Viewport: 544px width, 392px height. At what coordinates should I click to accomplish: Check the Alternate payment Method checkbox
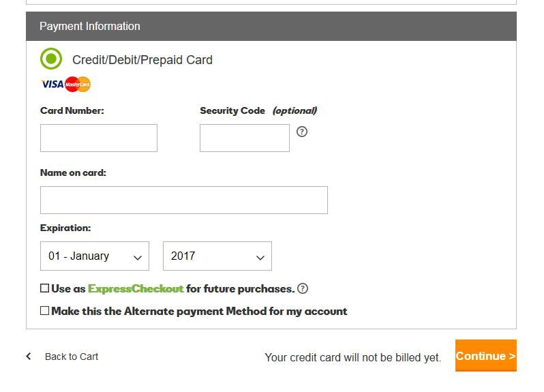point(45,311)
